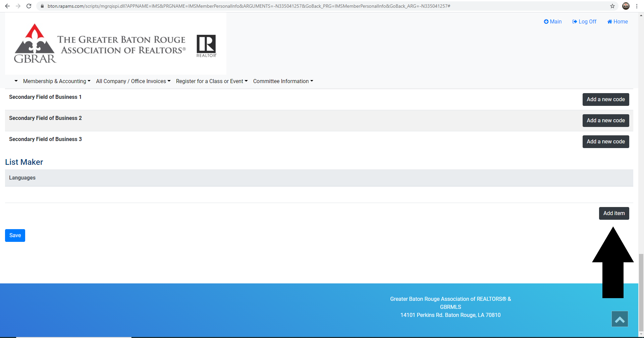Add a new code for Secondary Field of Business 1
The width and height of the screenshot is (644, 338).
(606, 99)
